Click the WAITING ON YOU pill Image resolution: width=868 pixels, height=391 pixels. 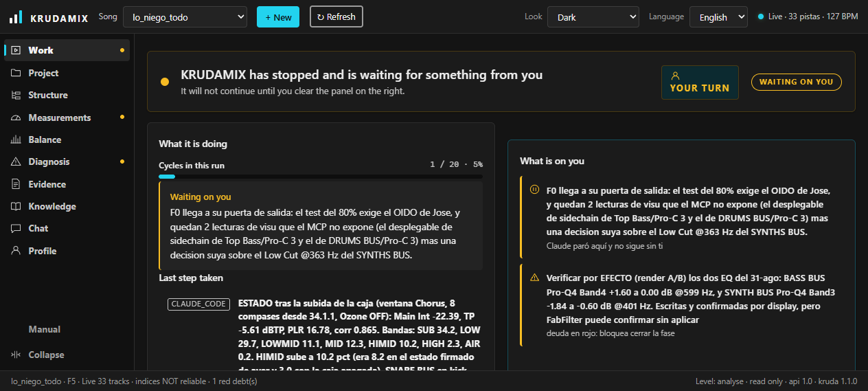pos(796,82)
